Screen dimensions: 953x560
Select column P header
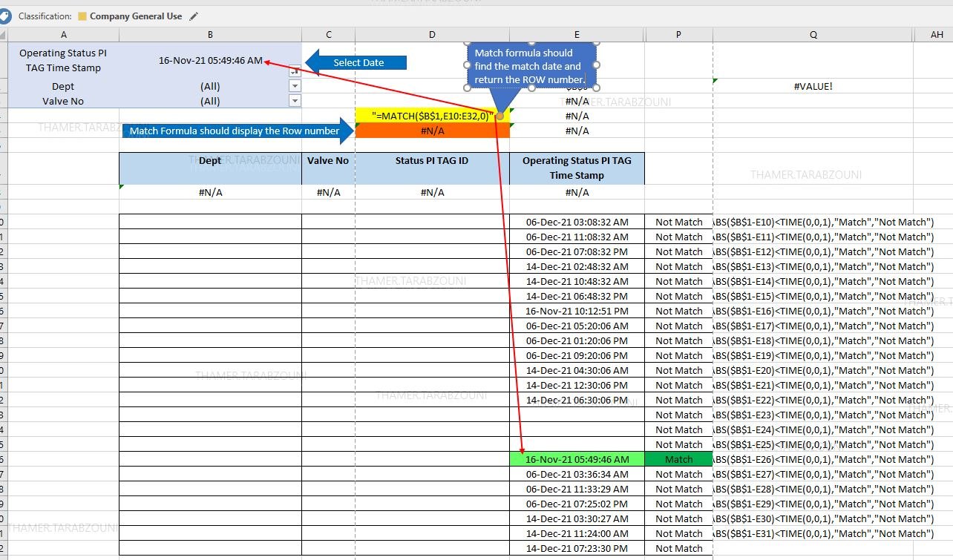[678, 35]
